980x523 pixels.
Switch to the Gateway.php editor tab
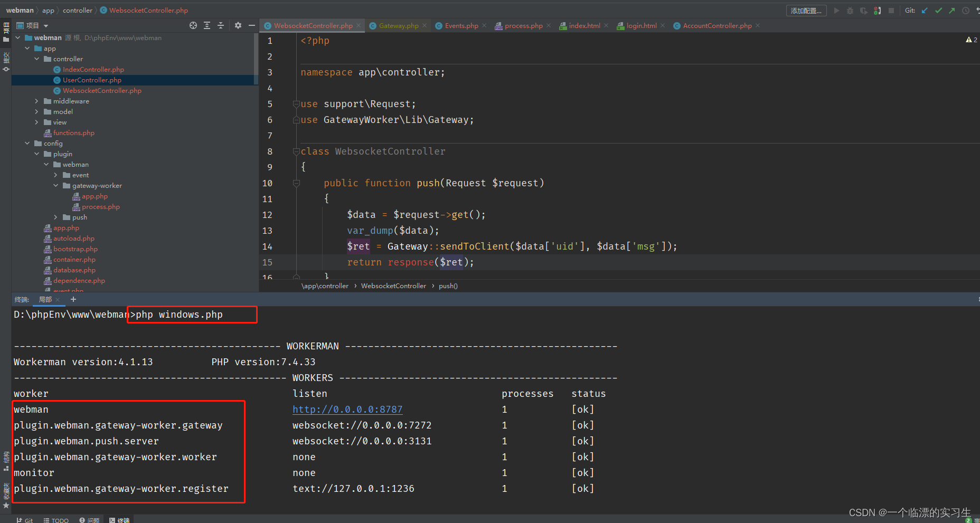[x=399, y=25]
